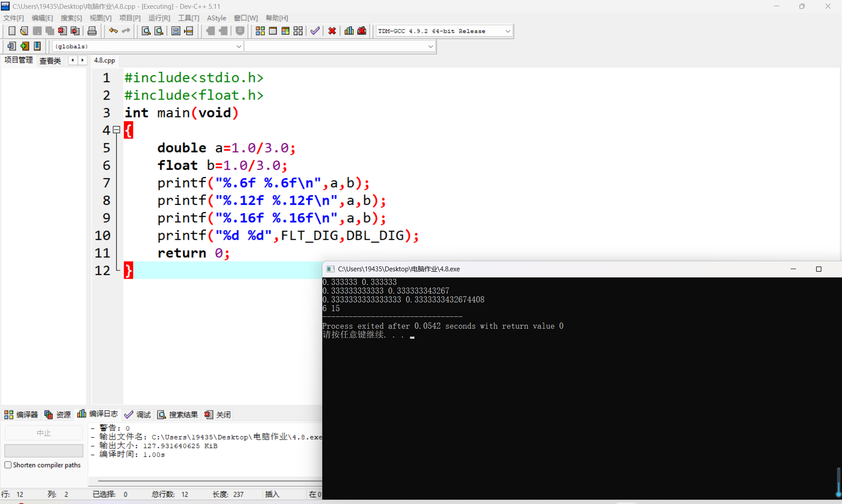
Task: Click the New file toolbar icon
Action: pyautogui.click(x=12, y=31)
